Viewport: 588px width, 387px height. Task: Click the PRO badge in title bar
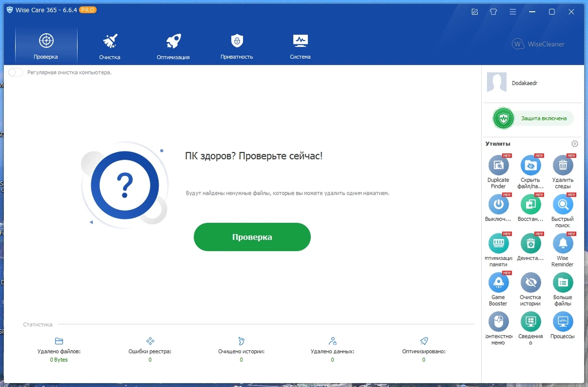tap(88, 10)
